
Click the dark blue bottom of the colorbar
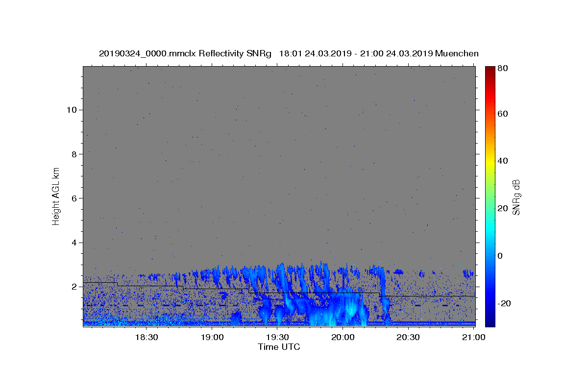pos(490,321)
